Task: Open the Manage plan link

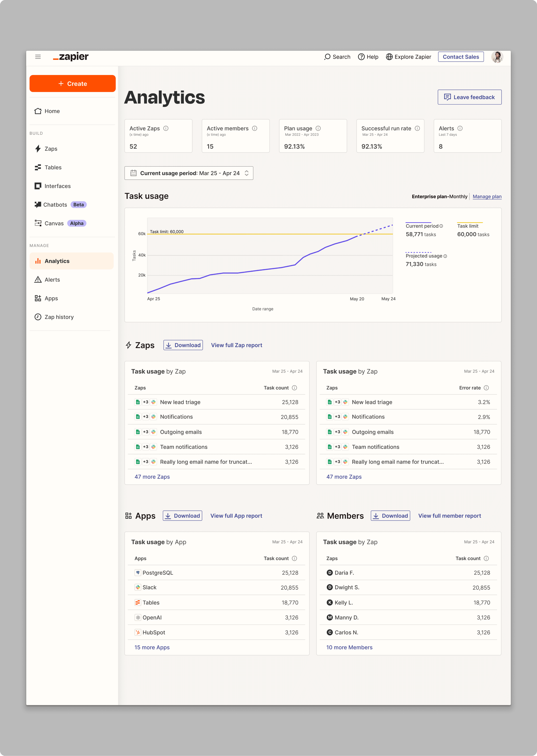Action: coord(487,197)
